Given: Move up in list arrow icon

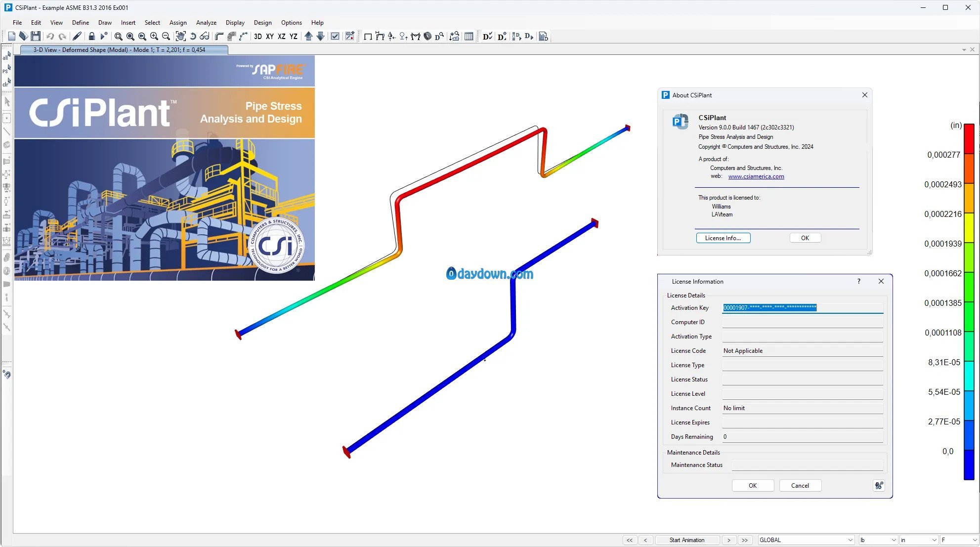Looking at the screenshot, I should [x=308, y=36].
